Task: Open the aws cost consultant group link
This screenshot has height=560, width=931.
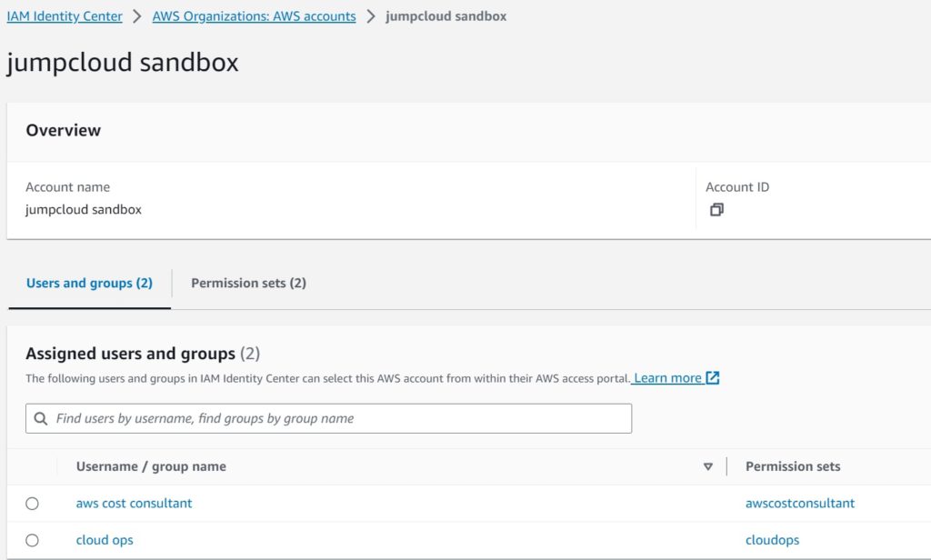Action: pos(135,504)
